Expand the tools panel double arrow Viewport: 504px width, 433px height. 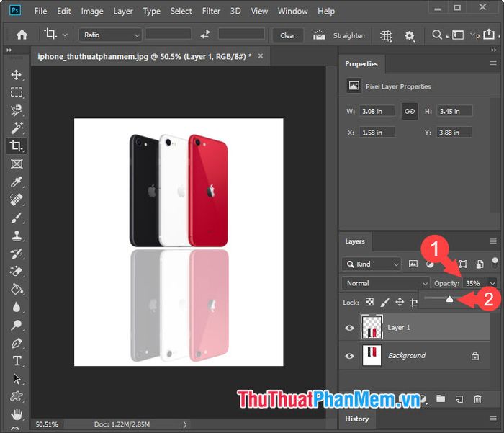click(9, 50)
